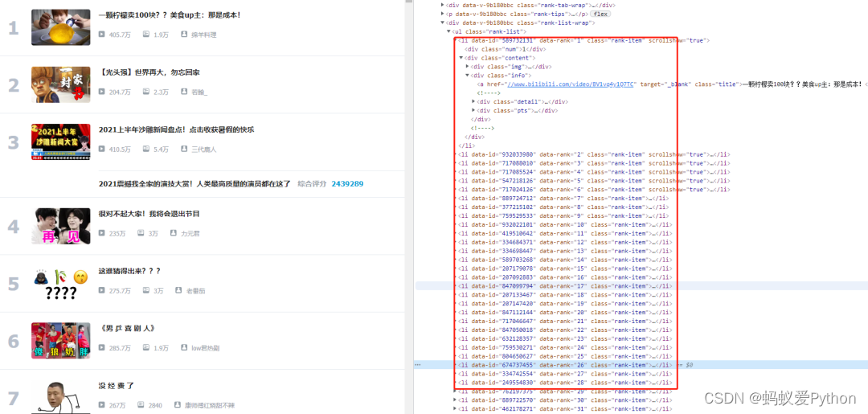Select li row with data-id 249554830
The width and height of the screenshot is (868, 414).
(565, 383)
